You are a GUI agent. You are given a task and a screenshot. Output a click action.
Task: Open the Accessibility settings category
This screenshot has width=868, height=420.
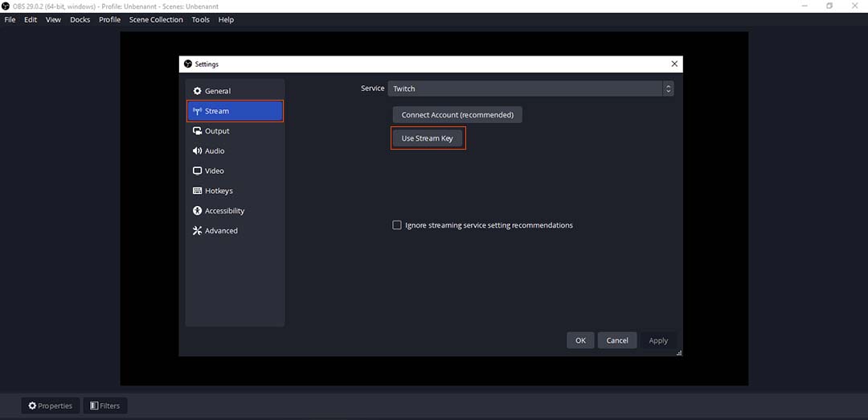[235, 211]
